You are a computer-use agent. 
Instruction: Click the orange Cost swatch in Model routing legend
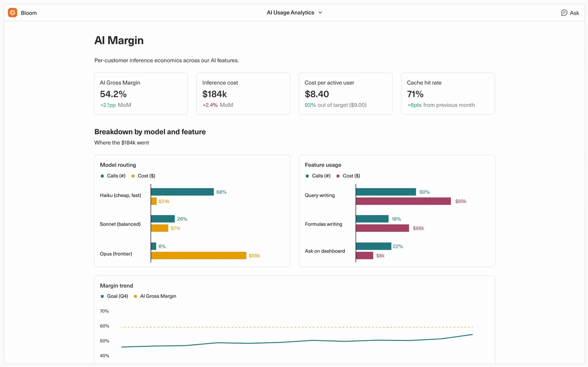click(133, 176)
